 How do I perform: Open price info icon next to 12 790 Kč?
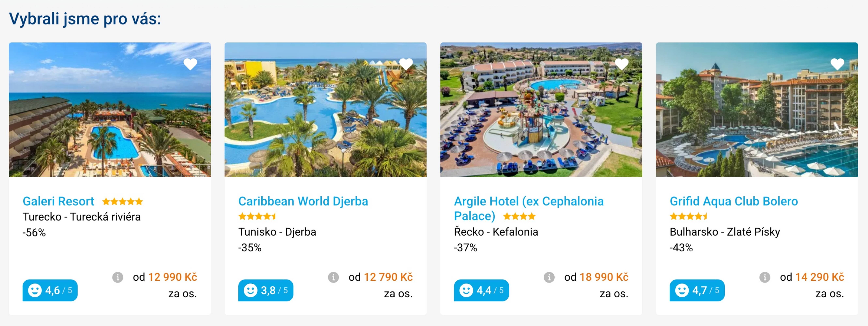click(x=333, y=277)
